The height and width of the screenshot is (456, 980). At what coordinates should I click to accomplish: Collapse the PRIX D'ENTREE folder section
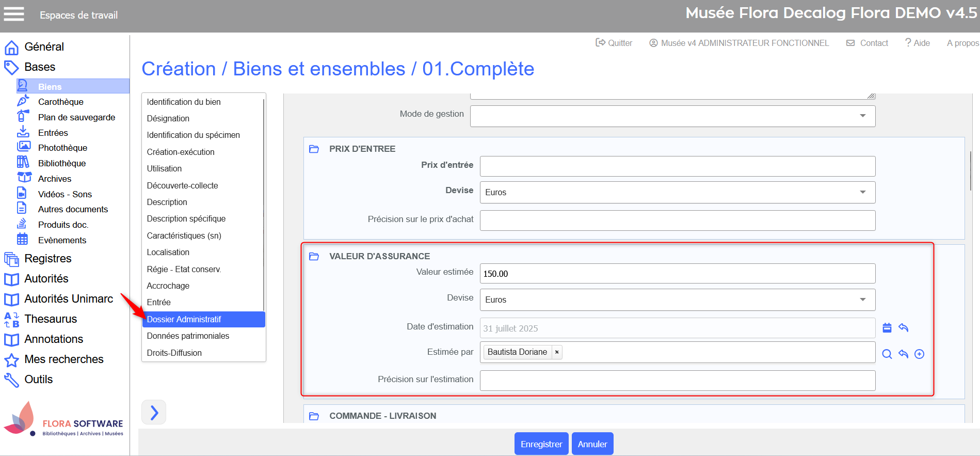pyautogui.click(x=314, y=149)
